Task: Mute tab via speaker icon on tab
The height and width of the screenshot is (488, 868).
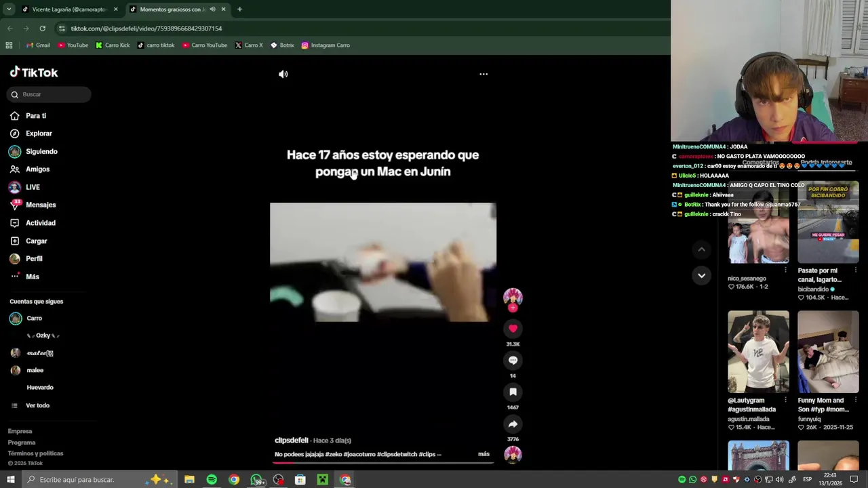Action: (212, 9)
